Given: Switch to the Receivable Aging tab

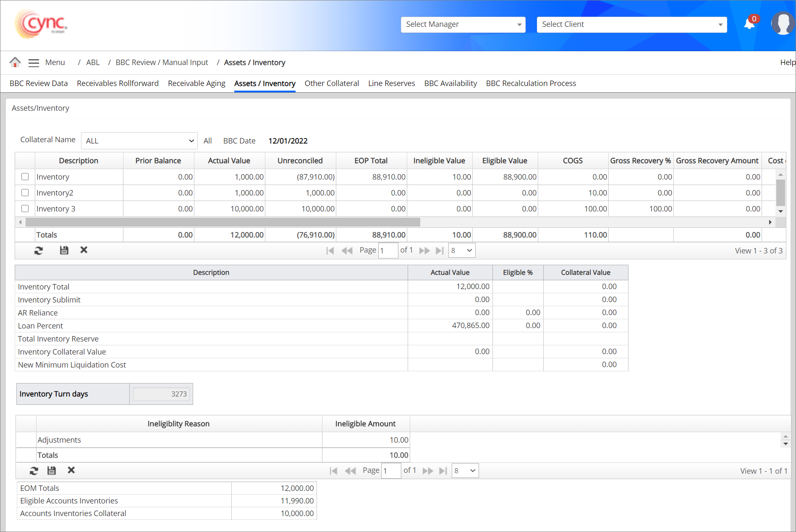Looking at the screenshot, I should pos(196,83).
